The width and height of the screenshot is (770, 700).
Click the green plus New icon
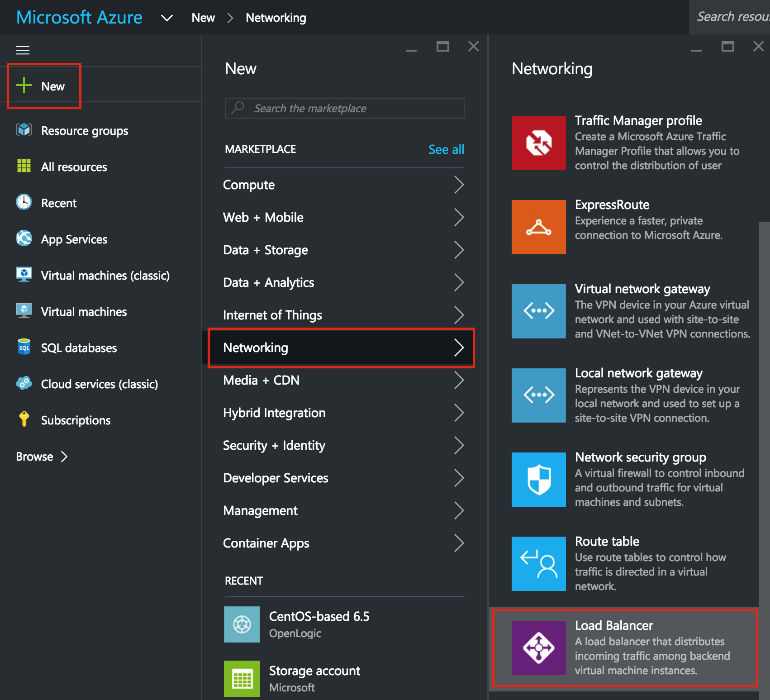click(x=24, y=85)
